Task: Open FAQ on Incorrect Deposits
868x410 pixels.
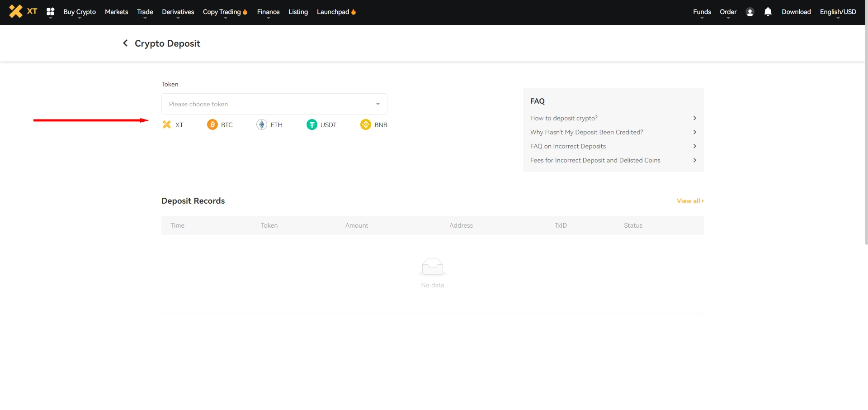Action: [613, 146]
